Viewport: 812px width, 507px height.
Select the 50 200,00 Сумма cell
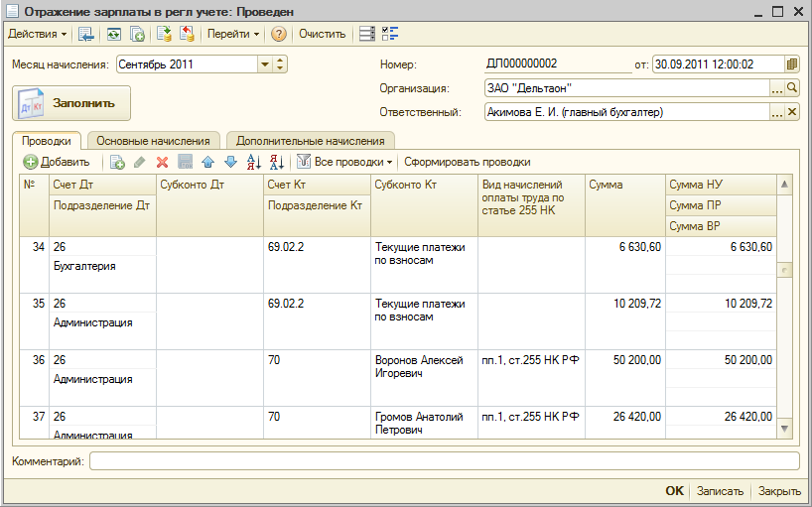pos(625,378)
